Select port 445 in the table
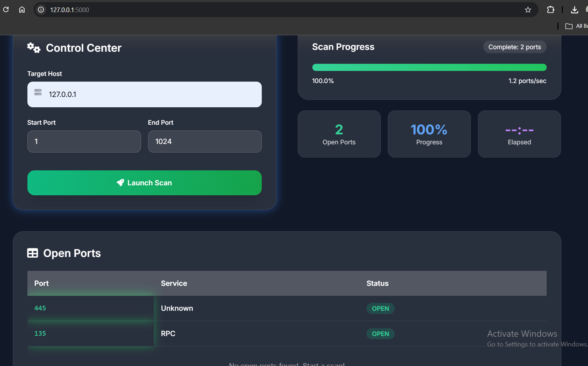 pyautogui.click(x=40, y=308)
